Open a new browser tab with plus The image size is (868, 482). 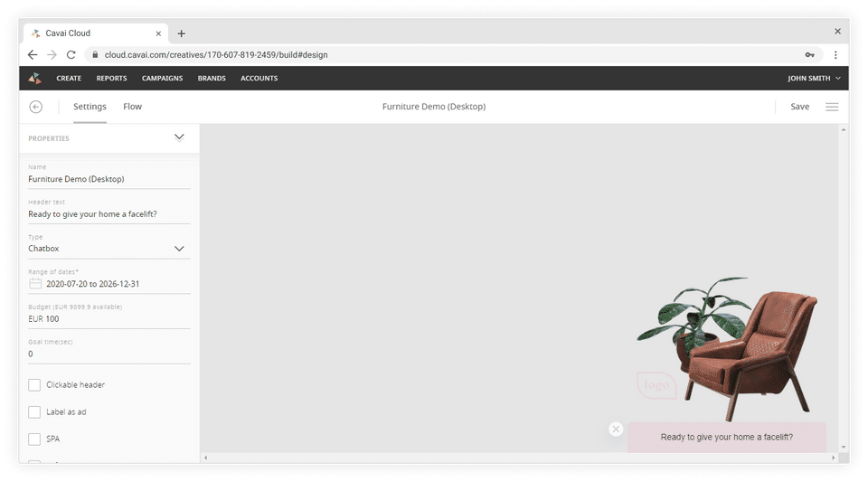[x=181, y=33]
